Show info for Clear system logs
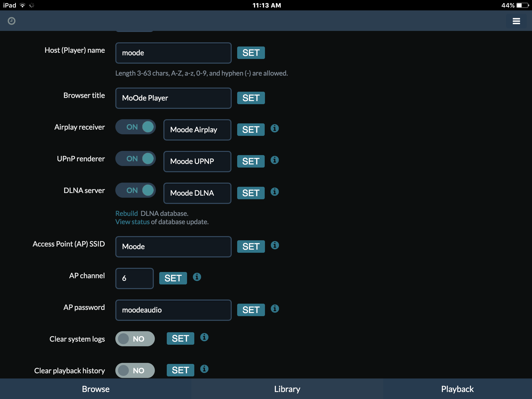 (204, 337)
